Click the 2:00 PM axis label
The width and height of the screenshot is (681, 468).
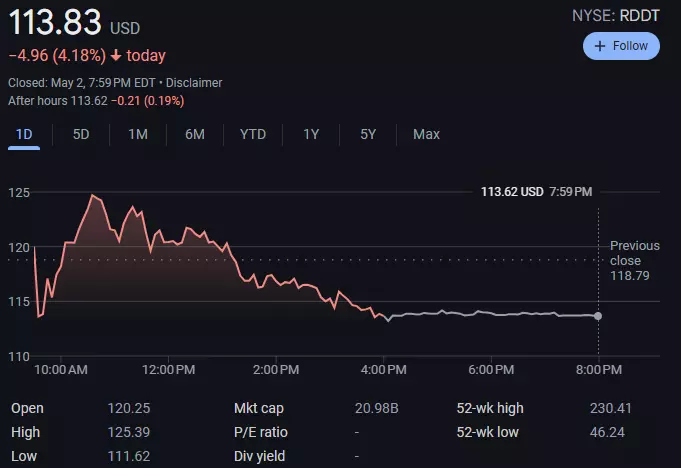[276, 370]
